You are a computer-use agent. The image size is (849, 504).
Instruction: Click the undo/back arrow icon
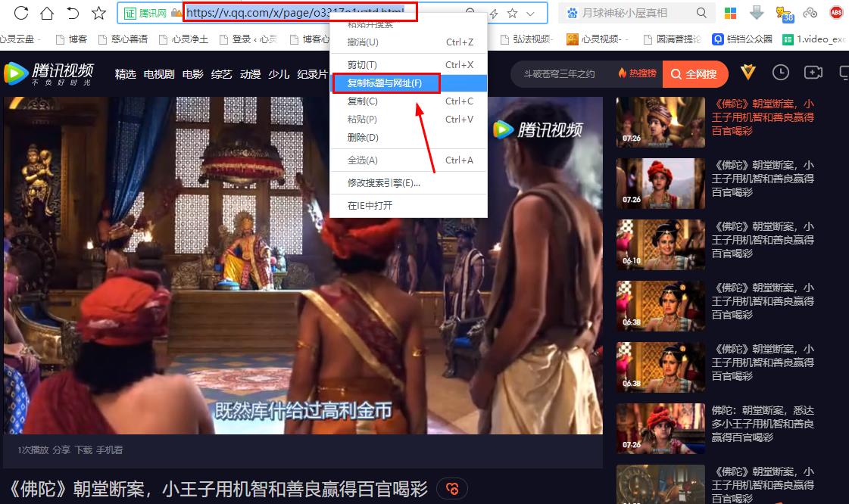coord(73,12)
